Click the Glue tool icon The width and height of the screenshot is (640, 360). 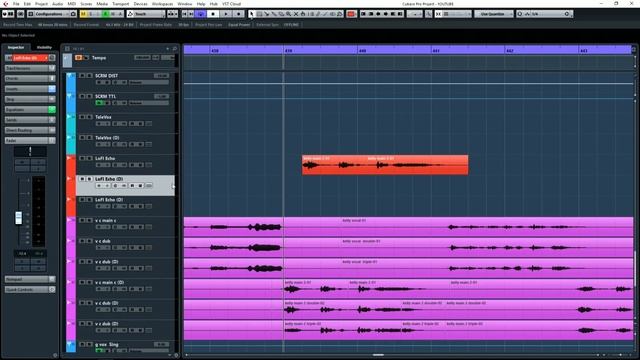274,14
